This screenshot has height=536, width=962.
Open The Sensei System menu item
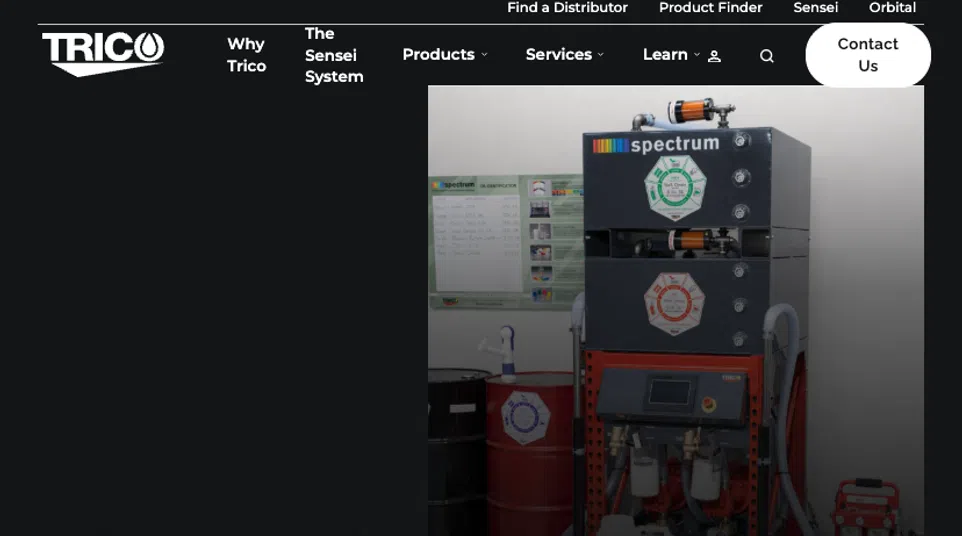[x=334, y=55]
